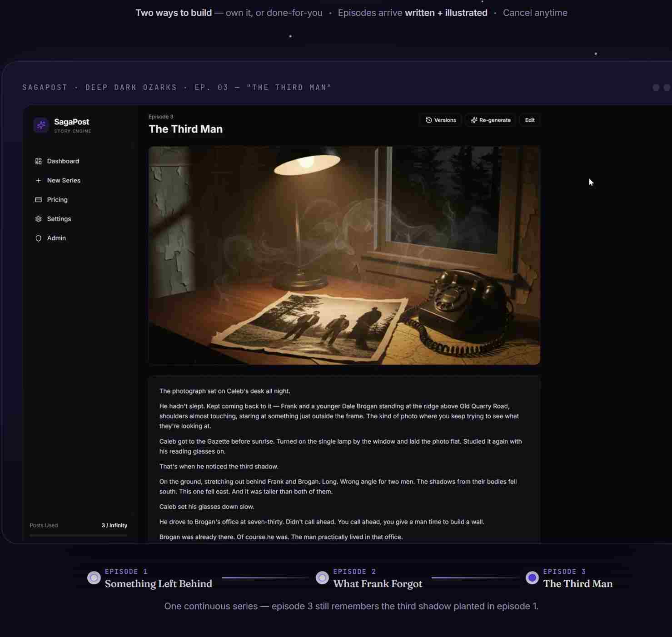The image size is (672, 637).
Task: Click the Re-generate sparkle icon
Action: (x=474, y=120)
